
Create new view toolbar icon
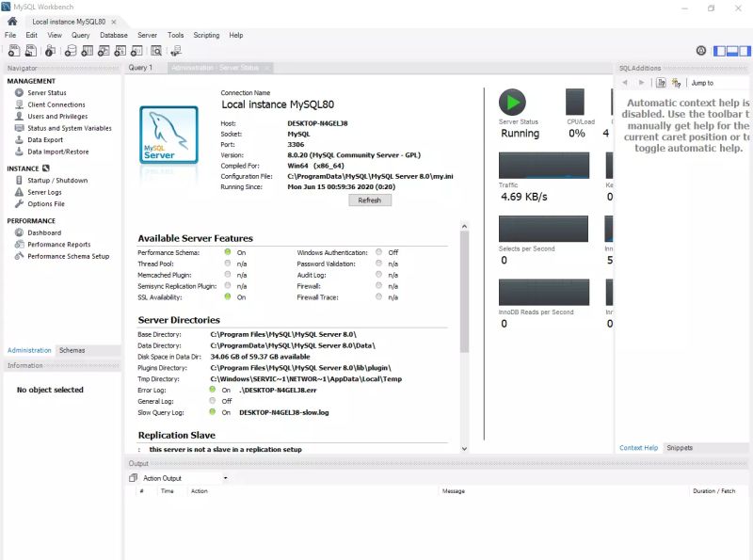pos(104,51)
